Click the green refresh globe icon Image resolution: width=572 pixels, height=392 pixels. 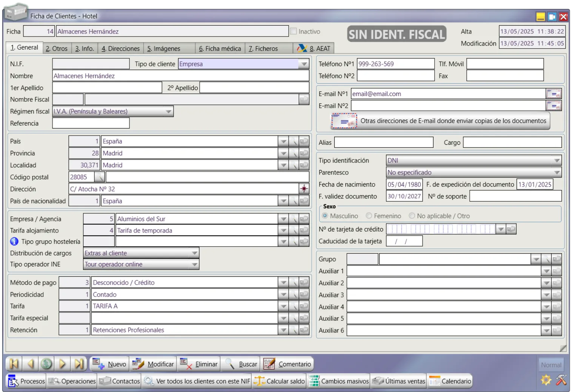46,364
